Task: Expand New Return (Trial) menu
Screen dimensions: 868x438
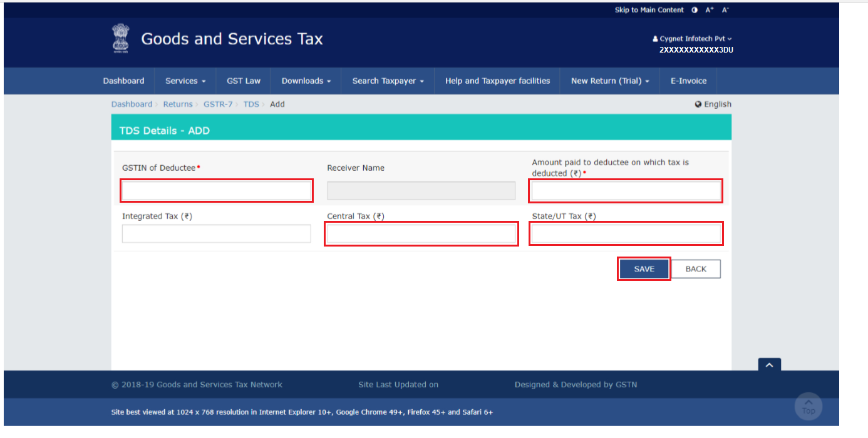Action: pos(609,81)
